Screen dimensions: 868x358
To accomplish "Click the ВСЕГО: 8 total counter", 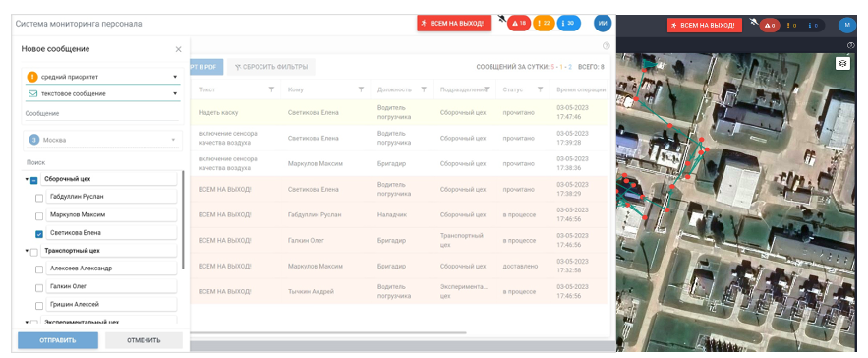I will [591, 67].
